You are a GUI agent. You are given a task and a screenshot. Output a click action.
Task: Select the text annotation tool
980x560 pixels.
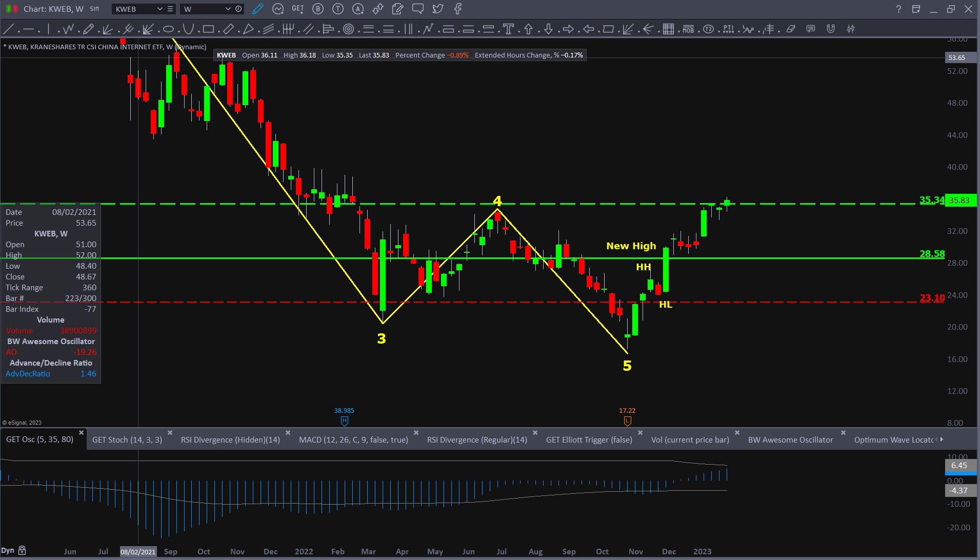[508, 29]
